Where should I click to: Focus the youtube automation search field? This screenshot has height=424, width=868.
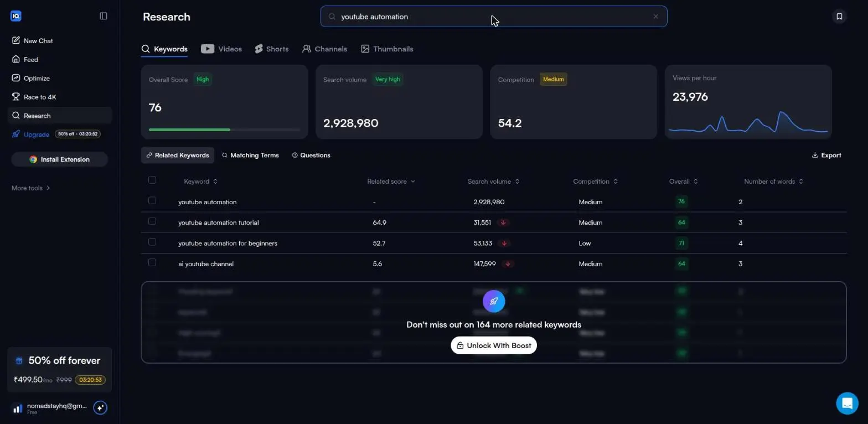[494, 17]
